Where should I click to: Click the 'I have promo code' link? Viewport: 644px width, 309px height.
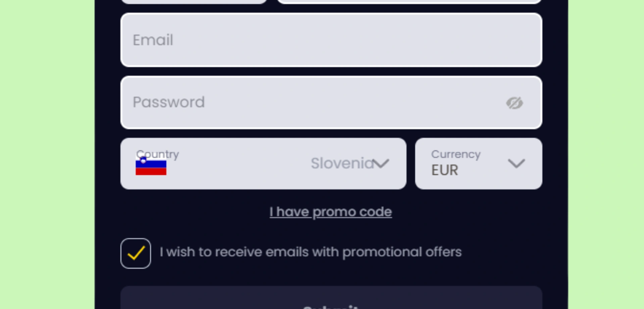tap(331, 212)
